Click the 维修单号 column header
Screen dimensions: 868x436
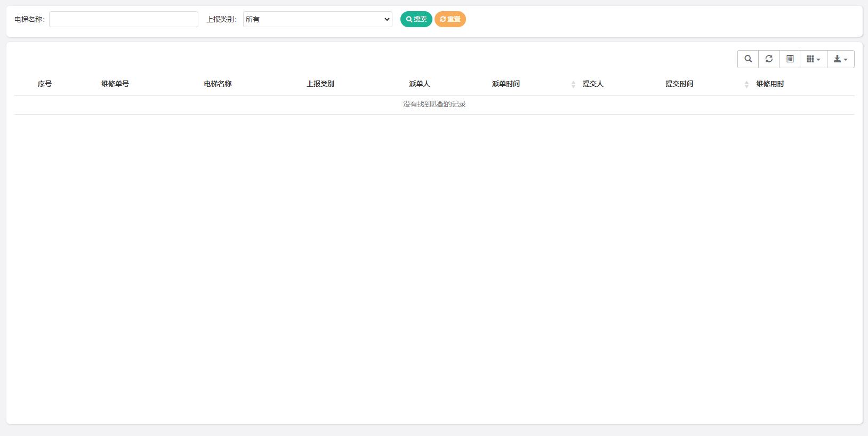(x=115, y=84)
